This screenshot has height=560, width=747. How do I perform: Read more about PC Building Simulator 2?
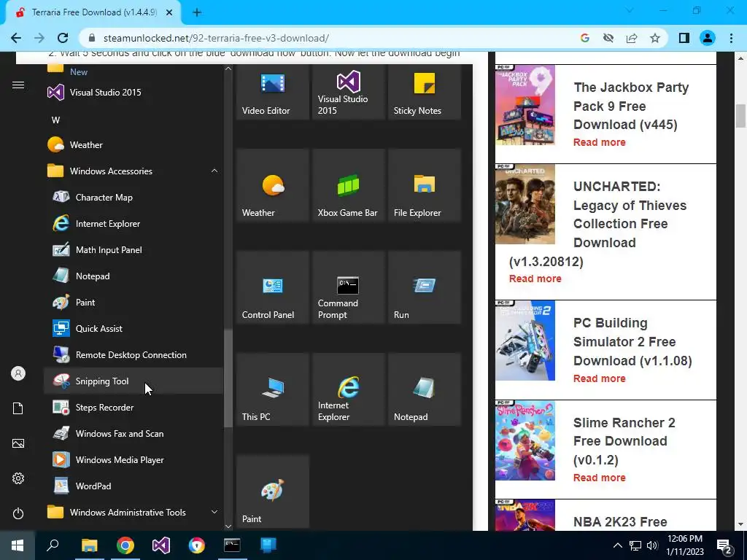(600, 378)
